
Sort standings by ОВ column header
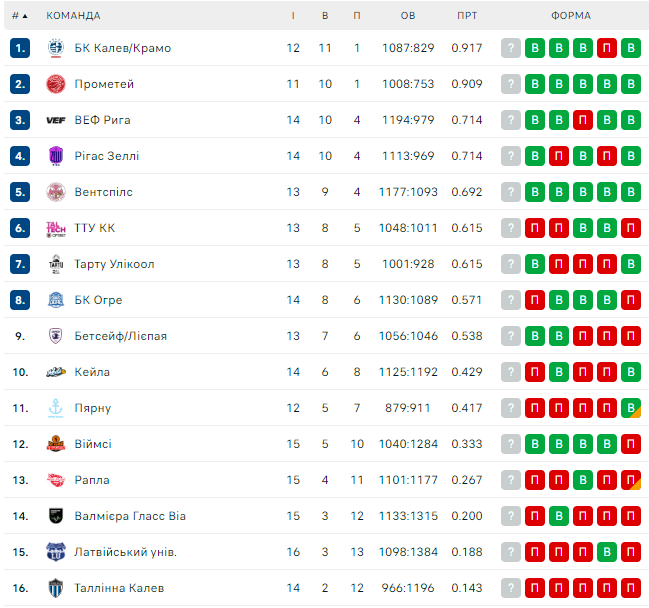pyautogui.click(x=408, y=16)
